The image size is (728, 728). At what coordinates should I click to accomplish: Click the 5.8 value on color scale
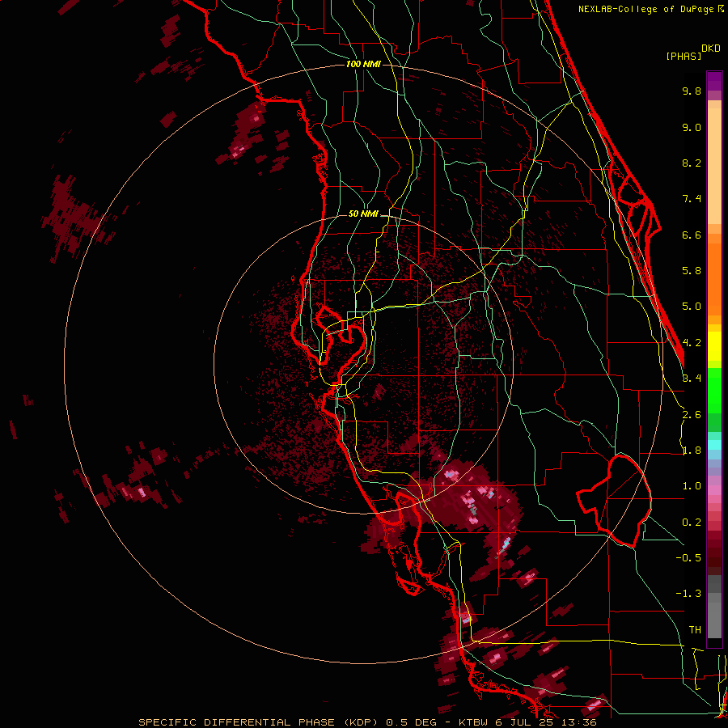click(x=692, y=271)
